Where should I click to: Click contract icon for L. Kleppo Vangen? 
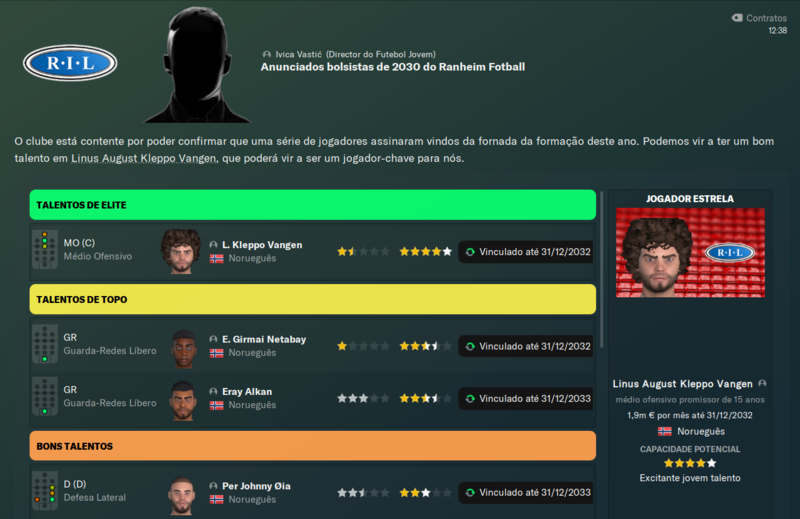[x=470, y=252]
